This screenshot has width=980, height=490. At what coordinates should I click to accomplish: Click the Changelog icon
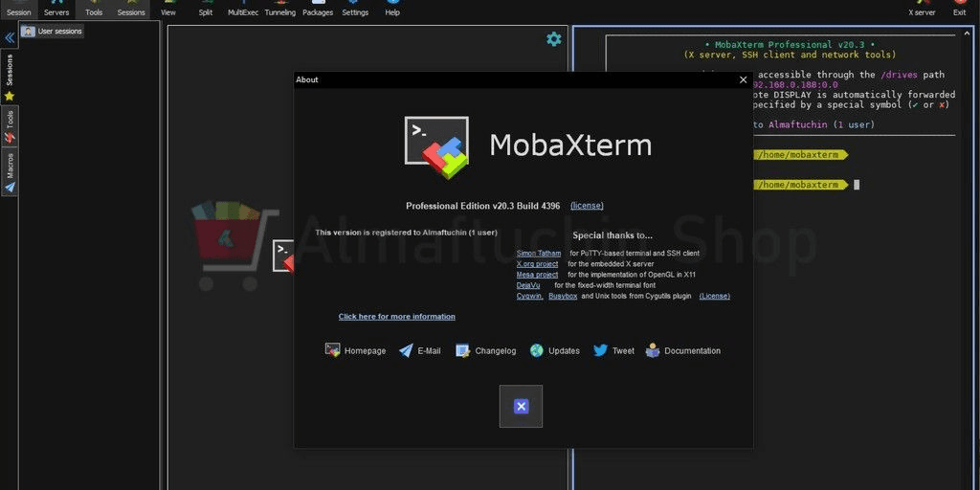[x=462, y=350]
